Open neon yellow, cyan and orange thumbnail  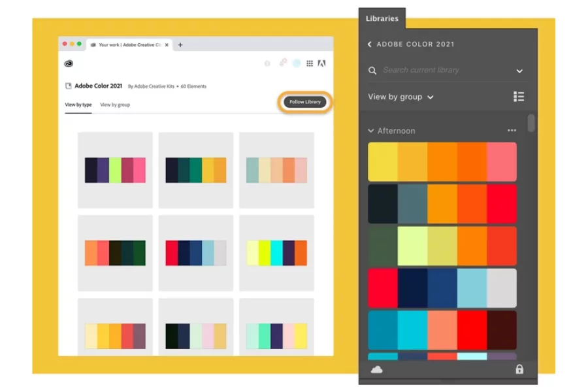pyautogui.click(x=276, y=253)
